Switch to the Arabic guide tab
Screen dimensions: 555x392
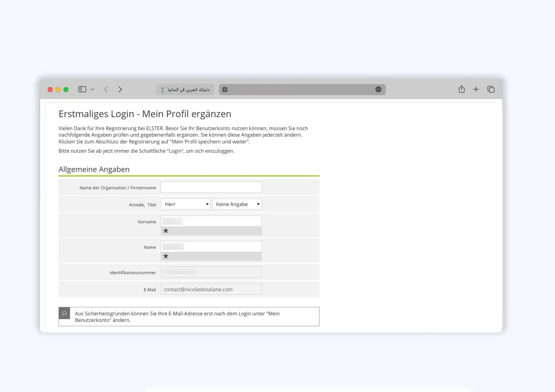(x=185, y=90)
